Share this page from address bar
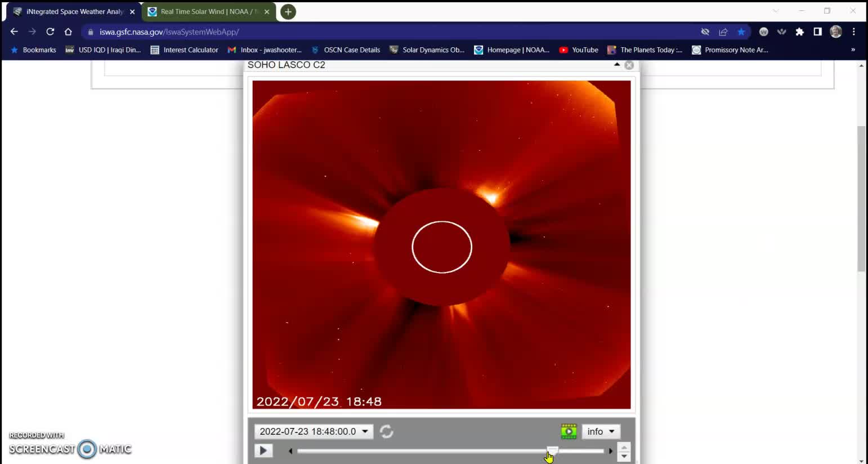 pyautogui.click(x=723, y=32)
